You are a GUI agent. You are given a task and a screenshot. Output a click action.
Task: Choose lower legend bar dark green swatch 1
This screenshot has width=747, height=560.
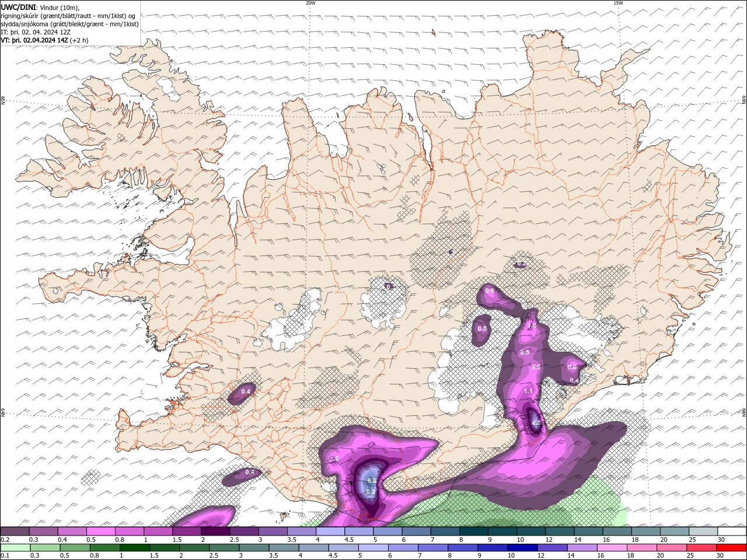(134, 548)
